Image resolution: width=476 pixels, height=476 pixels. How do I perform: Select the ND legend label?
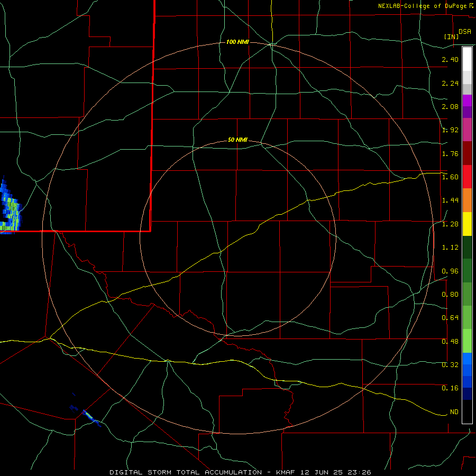(454, 412)
